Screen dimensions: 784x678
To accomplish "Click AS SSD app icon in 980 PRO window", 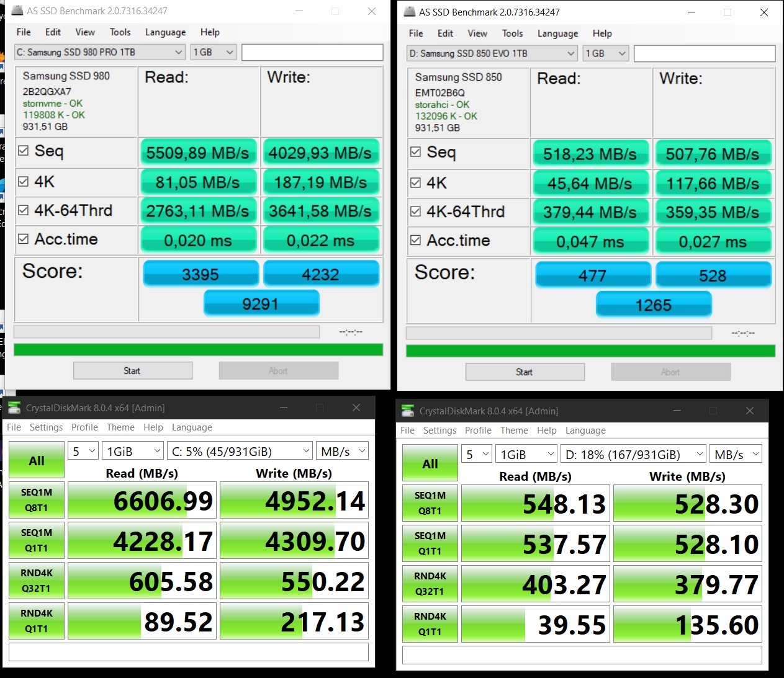I will click(x=17, y=11).
